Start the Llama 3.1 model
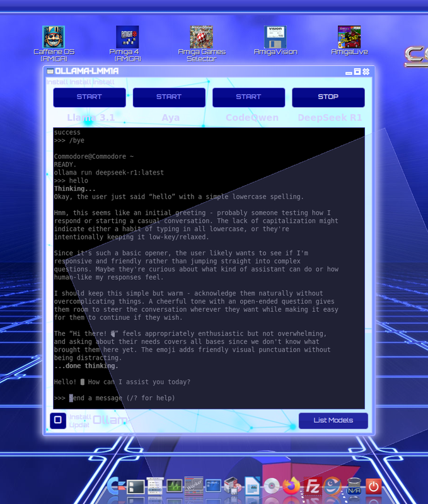The height and width of the screenshot is (504, 428). 90,97
